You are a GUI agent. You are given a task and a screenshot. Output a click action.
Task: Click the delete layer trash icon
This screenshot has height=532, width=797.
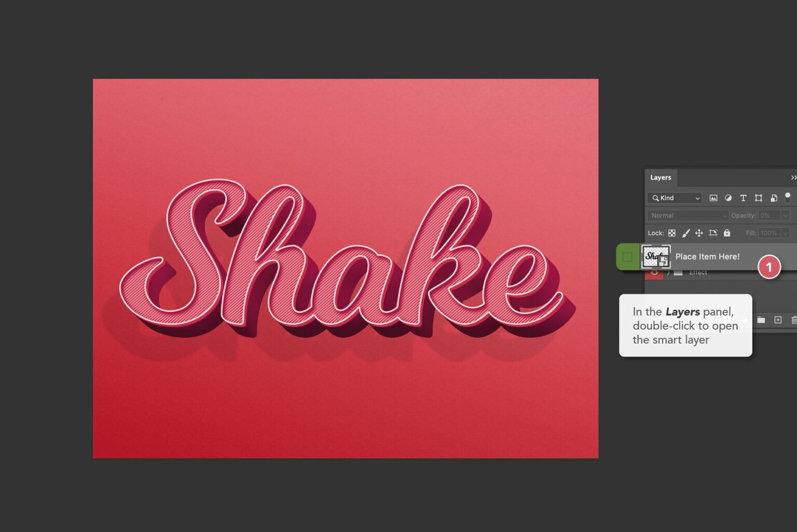click(x=794, y=319)
